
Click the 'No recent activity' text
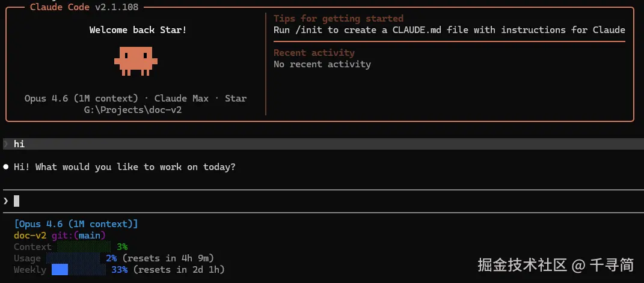(322, 64)
